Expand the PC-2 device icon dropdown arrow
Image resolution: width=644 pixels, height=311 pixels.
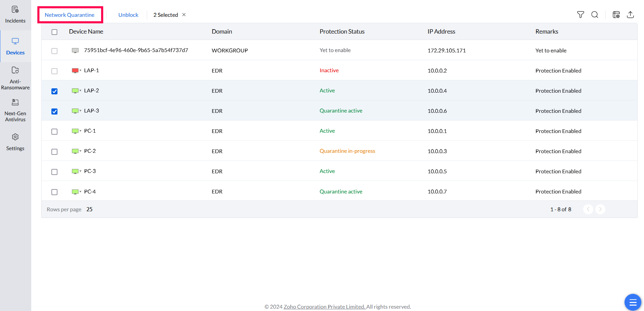click(x=81, y=151)
